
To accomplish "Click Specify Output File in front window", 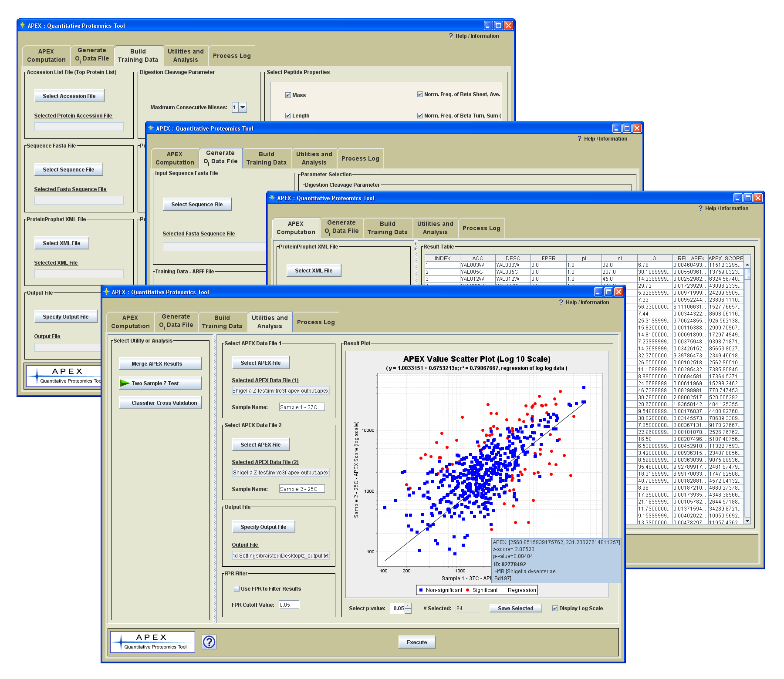I will point(264,527).
